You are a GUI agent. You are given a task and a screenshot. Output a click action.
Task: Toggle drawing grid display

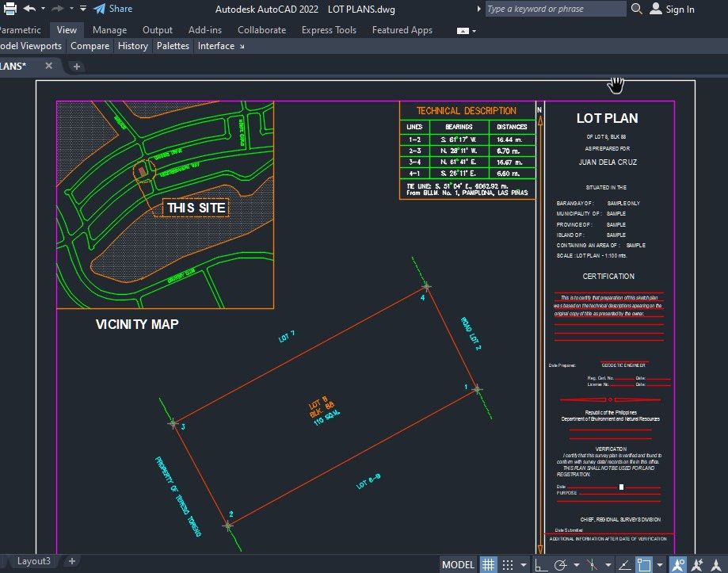tap(488, 564)
